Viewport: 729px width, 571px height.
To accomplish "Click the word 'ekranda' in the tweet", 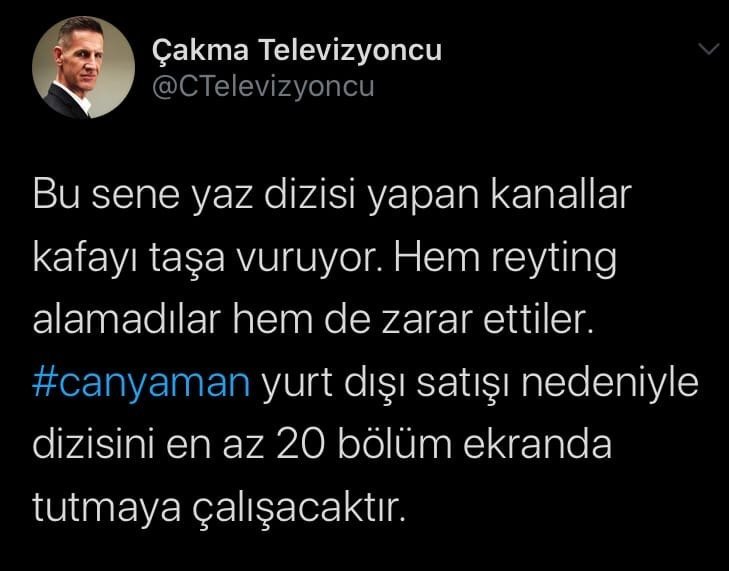I will [x=537, y=445].
